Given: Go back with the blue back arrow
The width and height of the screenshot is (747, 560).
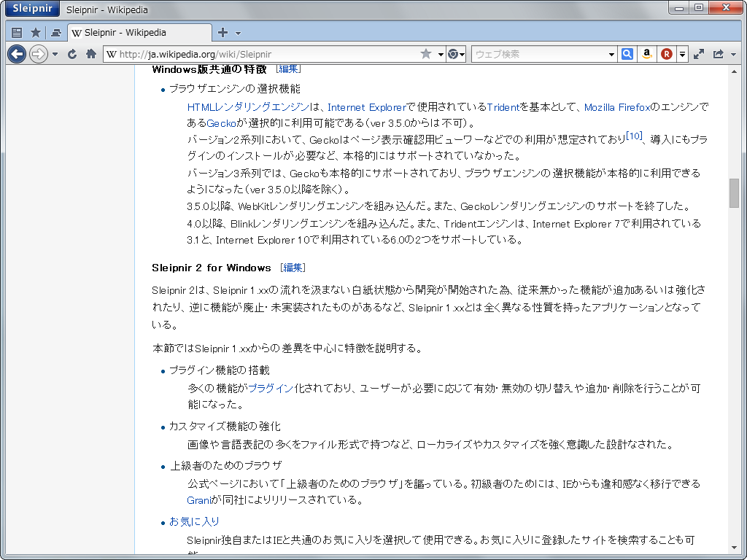Looking at the screenshot, I should pos(17,54).
